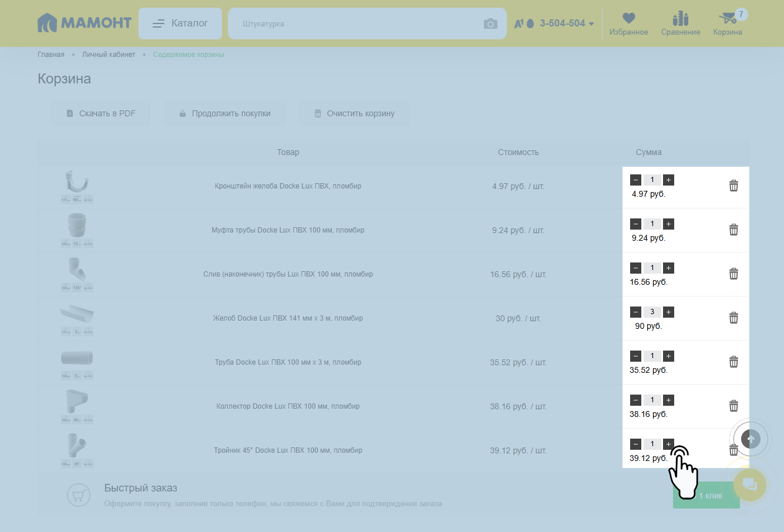Decrease the Муфта трубы quantity
Image resolution: width=784 pixels, height=532 pixels.
[x=635, y=224]
